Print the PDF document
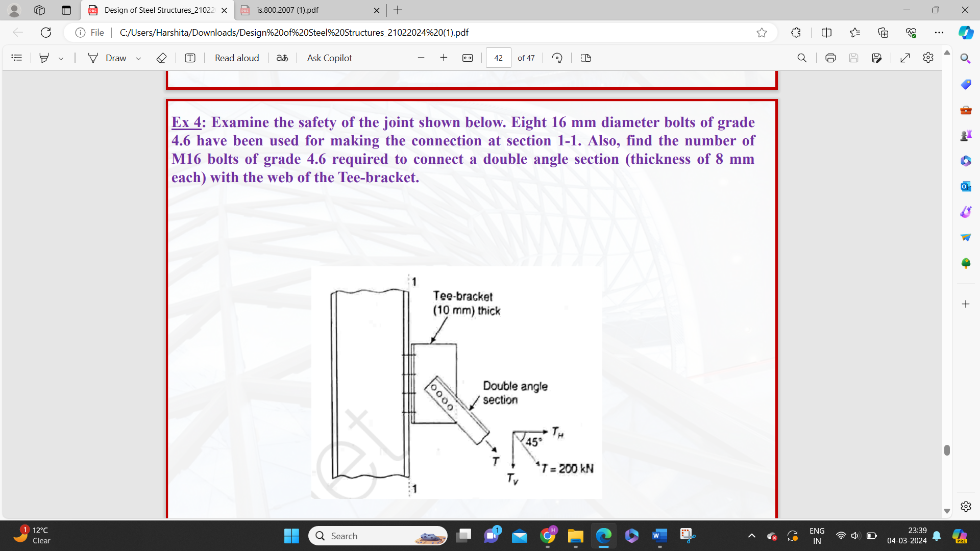 click(x=830, y=58)
